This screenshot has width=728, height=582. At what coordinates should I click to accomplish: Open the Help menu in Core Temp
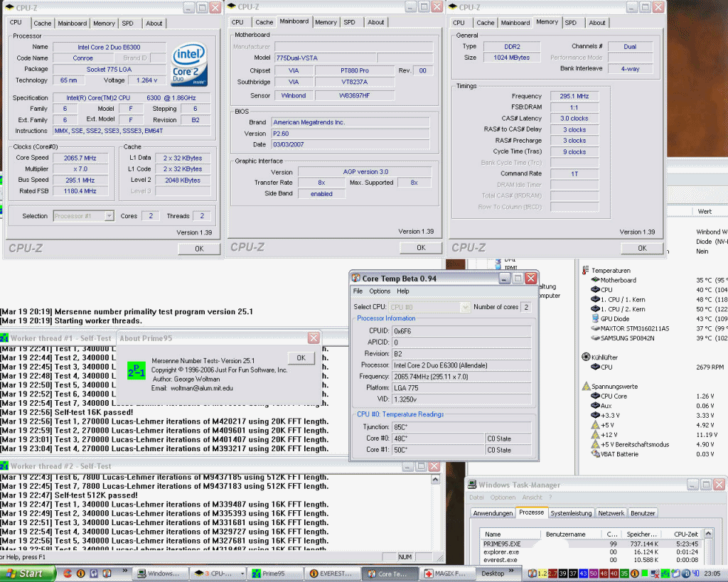(403, 291)
